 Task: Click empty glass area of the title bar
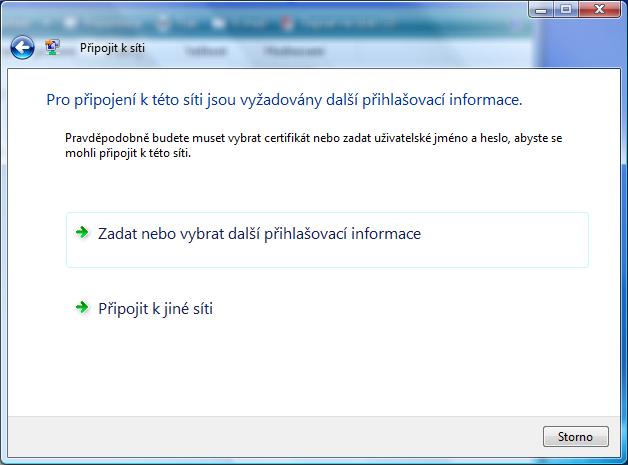pos(400,47)
